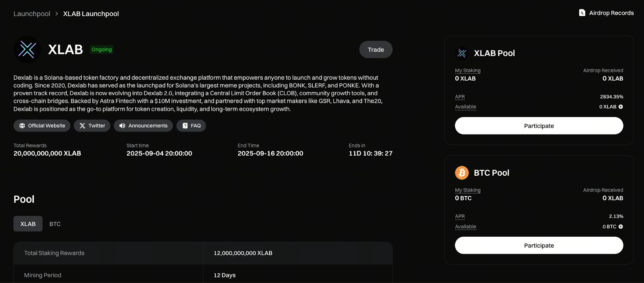The image size is (644, 283).
Task: Open the Trade button
Action: (376, 50)
